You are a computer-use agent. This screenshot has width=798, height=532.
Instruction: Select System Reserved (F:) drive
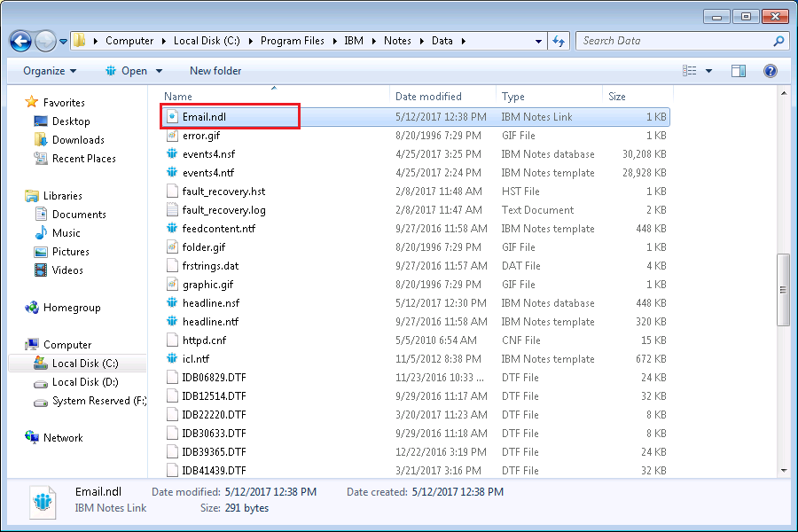coord(98,401)
